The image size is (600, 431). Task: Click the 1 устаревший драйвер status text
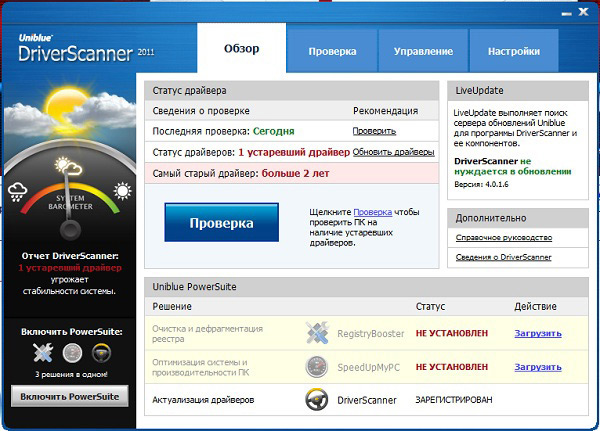tap(294, 152)
